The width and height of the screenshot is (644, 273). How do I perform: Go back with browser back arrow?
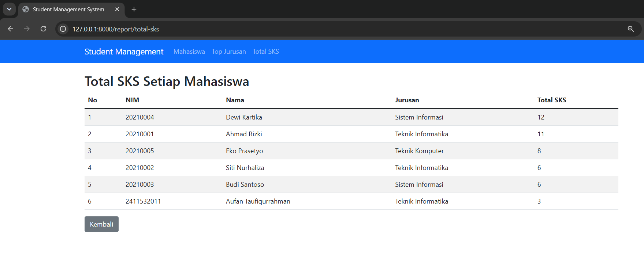tap(10, 29)
